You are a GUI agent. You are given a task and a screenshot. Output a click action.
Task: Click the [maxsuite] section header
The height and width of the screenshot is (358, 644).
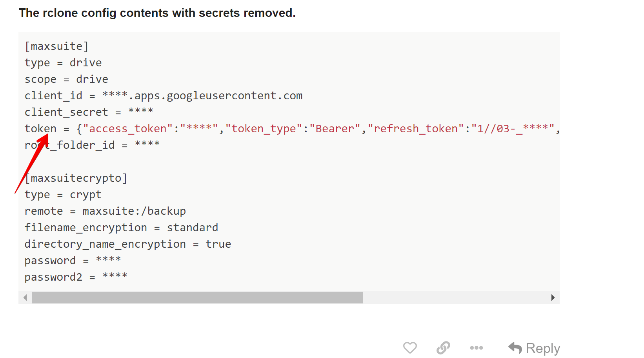pyautogui.click(x=56, y=46)
